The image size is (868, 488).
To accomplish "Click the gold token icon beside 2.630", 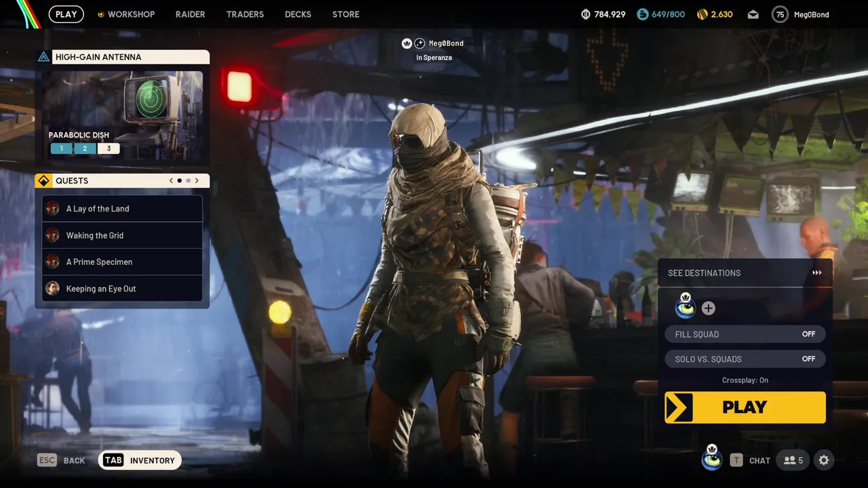I will [x=703, y=14].
